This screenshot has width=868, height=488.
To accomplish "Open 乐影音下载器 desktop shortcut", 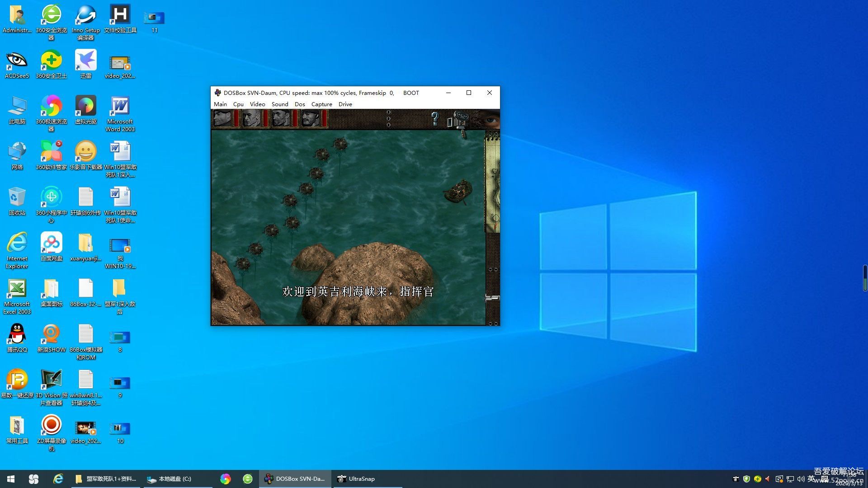I will [x=85, y=156].
